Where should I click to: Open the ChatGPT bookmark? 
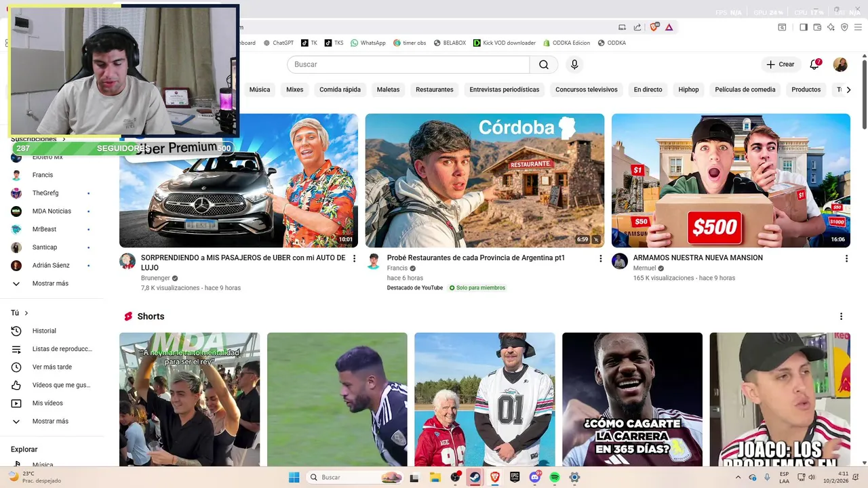click(279, 43)
